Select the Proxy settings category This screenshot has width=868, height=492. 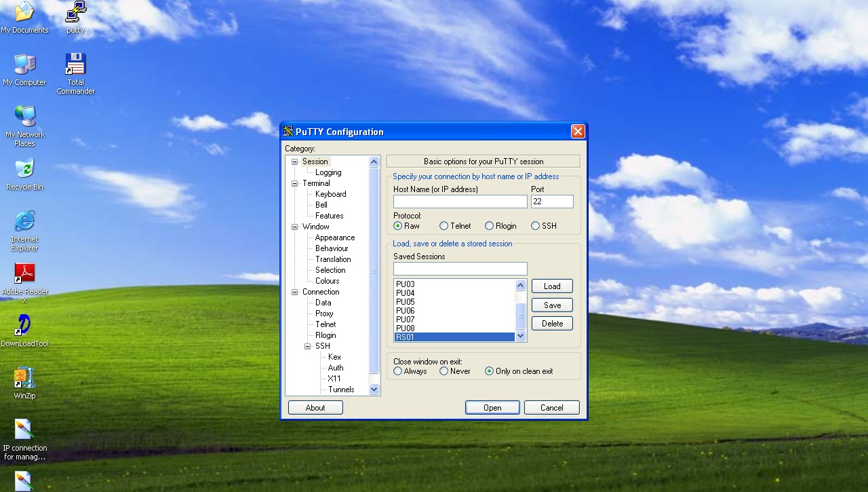[324, 314]
